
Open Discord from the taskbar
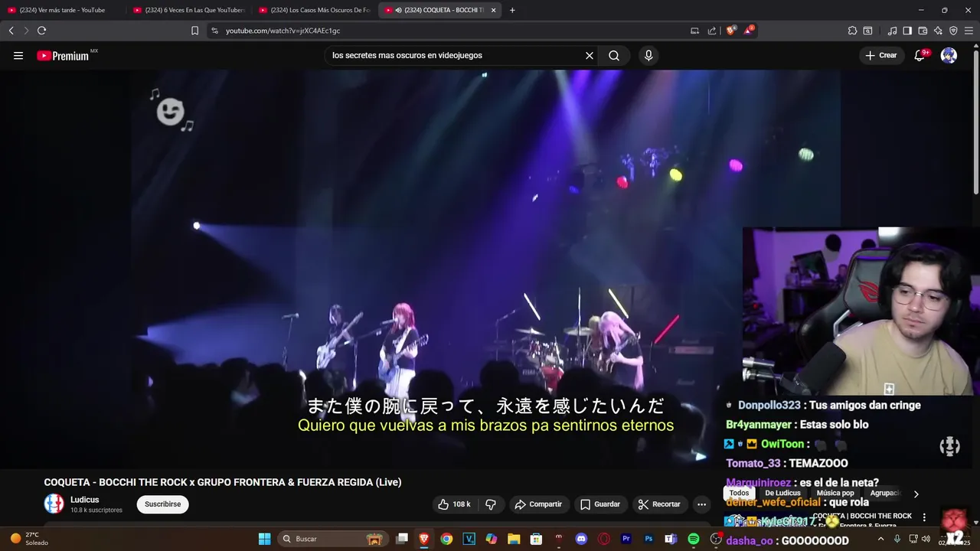pos(581,539)
